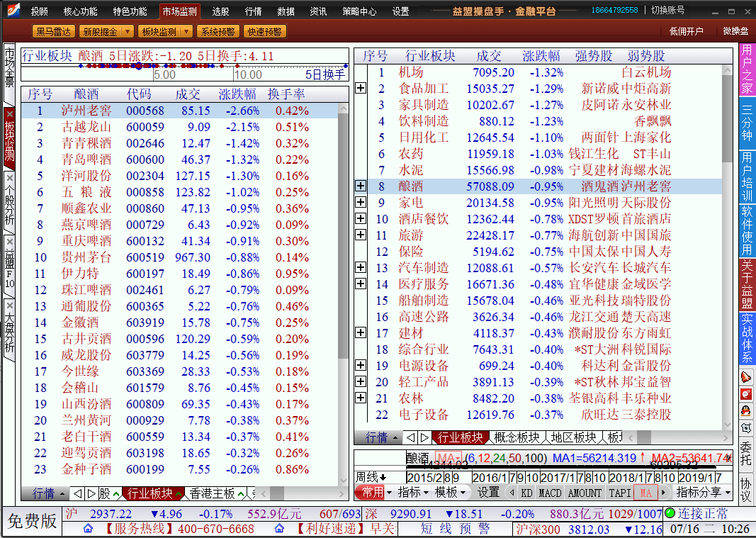The image size is (756, 538).
Task: Open the 投顾 menu
Action: point(40,11)
